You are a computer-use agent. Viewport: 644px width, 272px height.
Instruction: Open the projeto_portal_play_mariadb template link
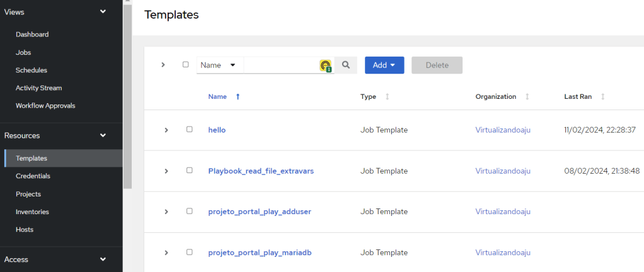pyautogui.click(x=260, y=252)
